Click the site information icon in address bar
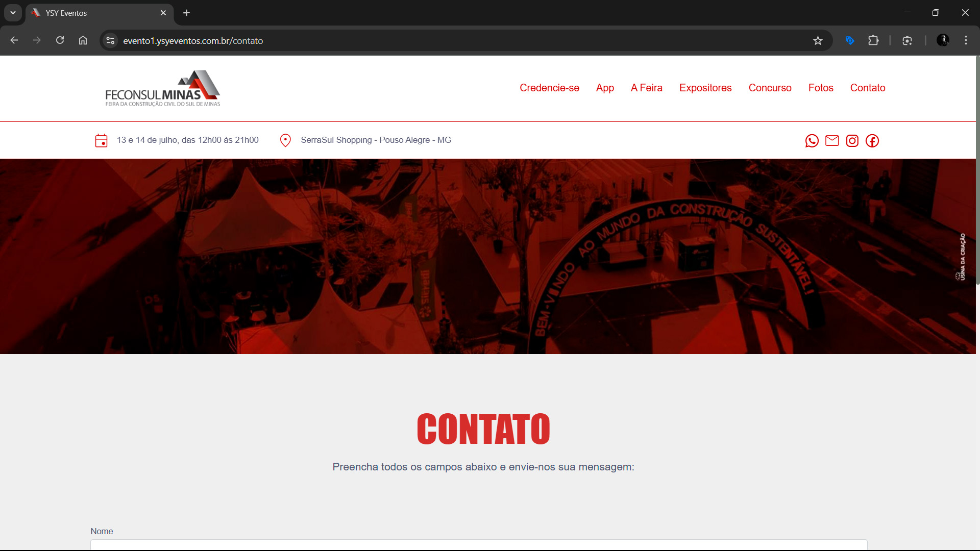Image resolution: width=980 pixels, height=551 pixels. pos(110,40)
